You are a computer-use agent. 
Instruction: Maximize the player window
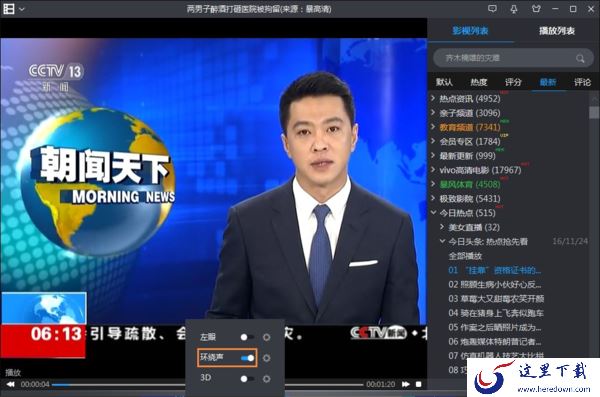pos(573,9)
